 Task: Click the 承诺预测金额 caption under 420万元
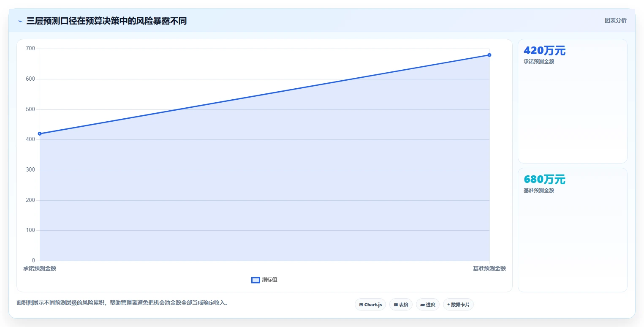(538, 62)
